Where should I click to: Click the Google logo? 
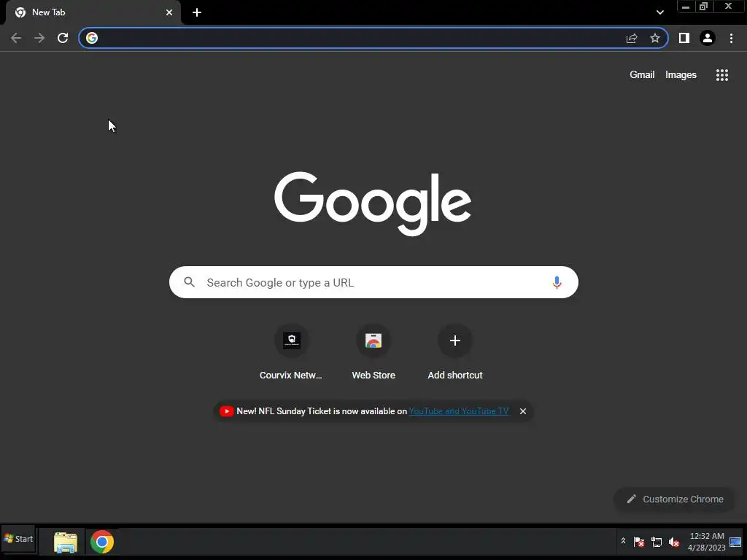click(373, 203)
